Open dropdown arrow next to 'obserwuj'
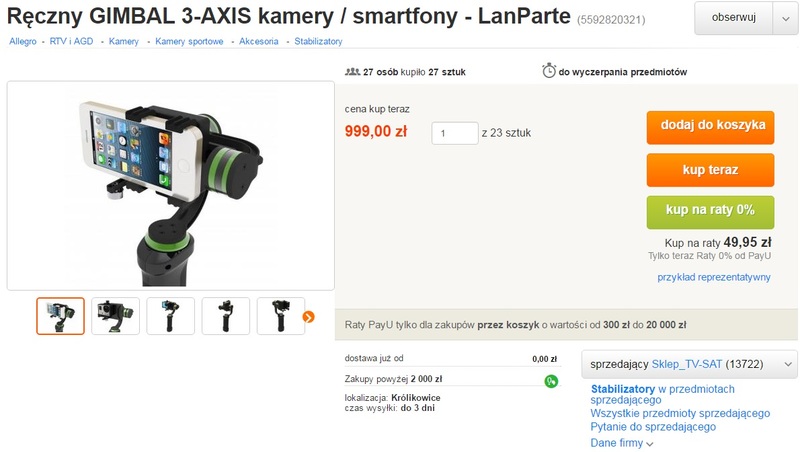This screenshot has height=452, width=800. coord(785,18)
